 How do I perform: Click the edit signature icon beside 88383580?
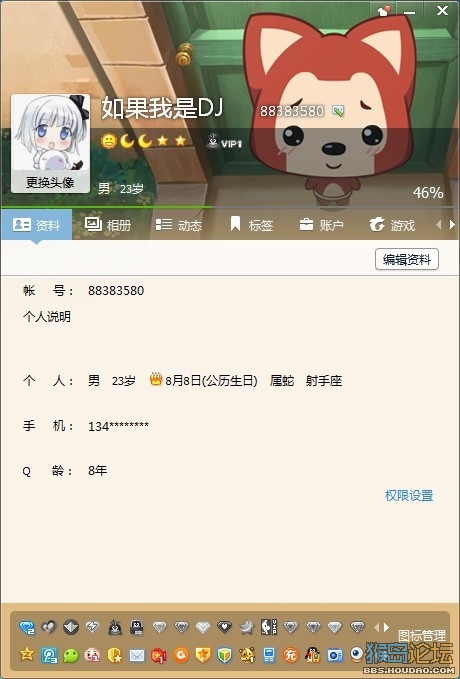click(338, 111)
